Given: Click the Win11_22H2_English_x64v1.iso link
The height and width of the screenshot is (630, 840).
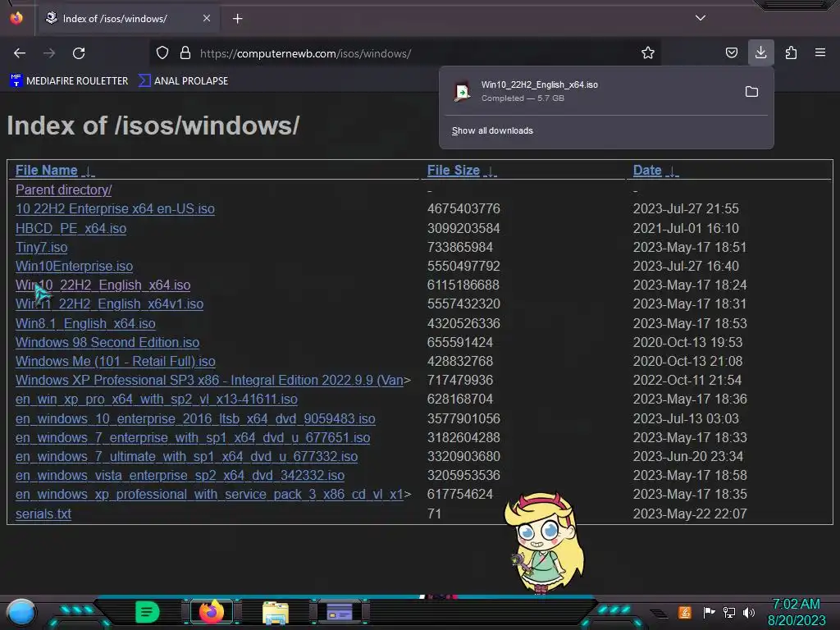Looking at the screenshot, I should coord(109,304).
